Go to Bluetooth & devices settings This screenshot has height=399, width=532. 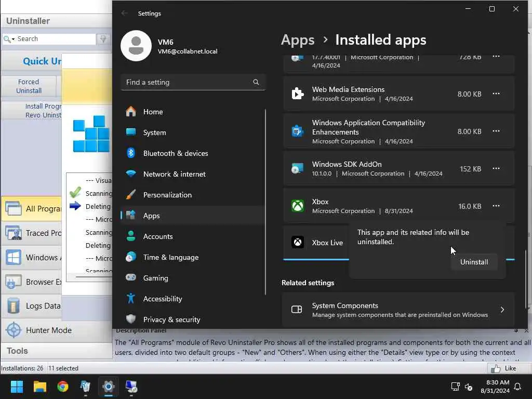click(193, 153)
